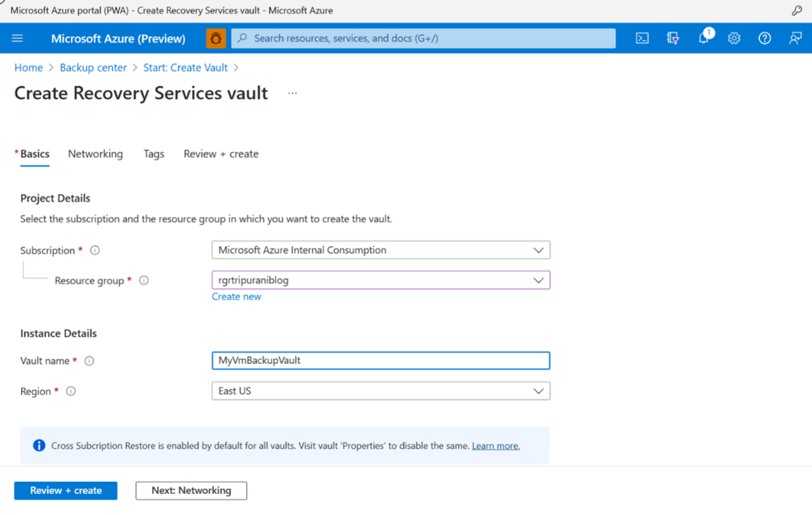Screen dimensions: 812x515
Task: Switch to the Networking tab
Action: pos(95,154)
